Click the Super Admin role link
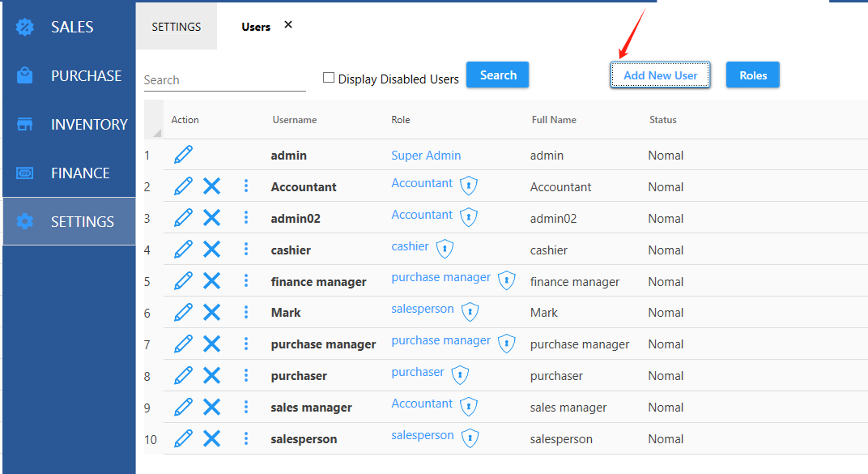868x474 pixels. coord(426,155)
